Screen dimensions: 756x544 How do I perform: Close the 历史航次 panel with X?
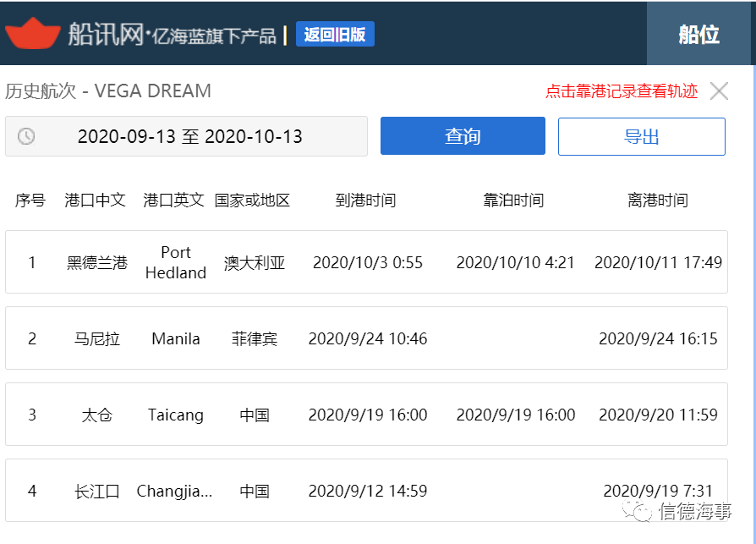(x=719, y=91)
